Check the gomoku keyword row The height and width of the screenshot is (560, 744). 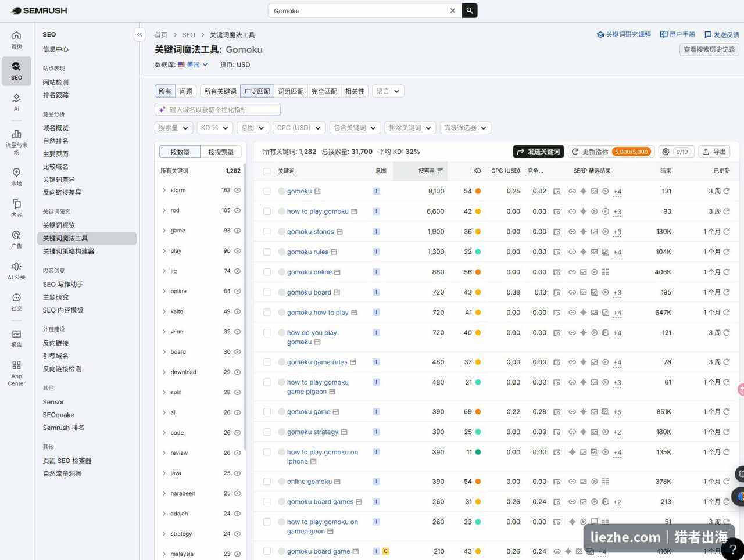267,191
